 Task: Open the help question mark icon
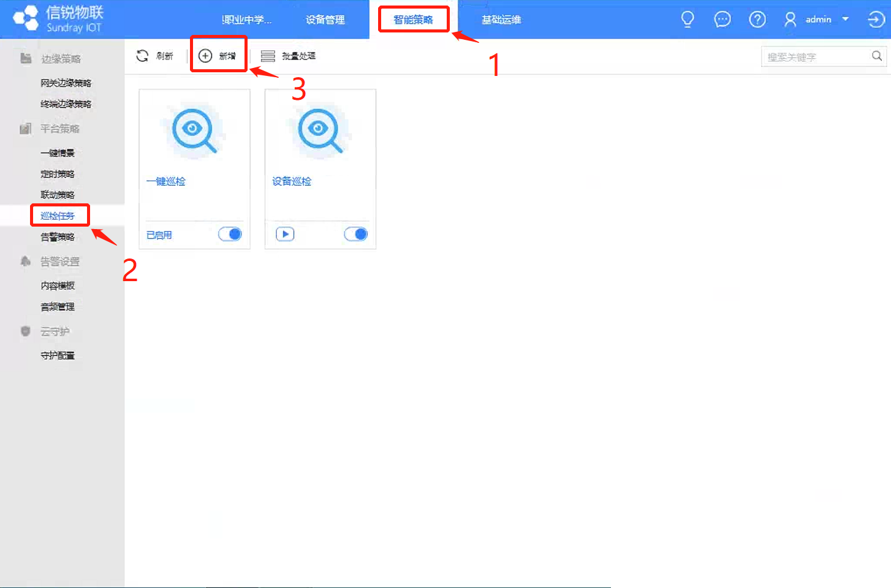click(x=757, y=20)
